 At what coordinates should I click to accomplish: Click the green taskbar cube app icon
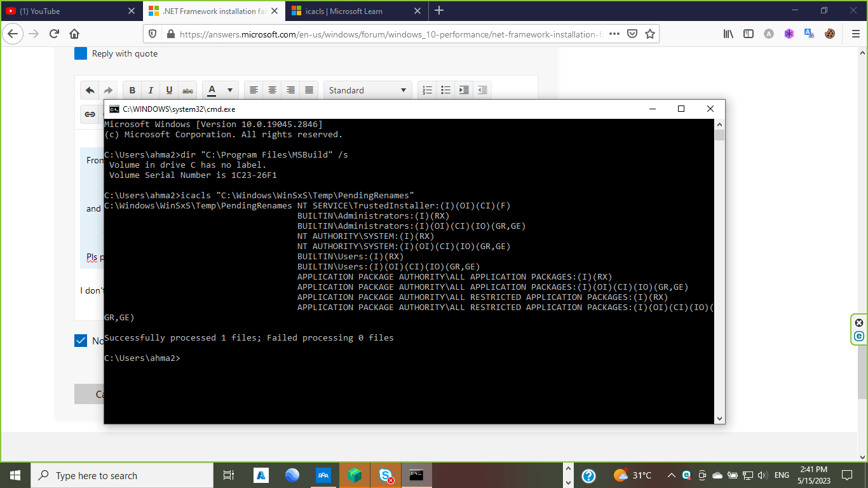[355, 475]
